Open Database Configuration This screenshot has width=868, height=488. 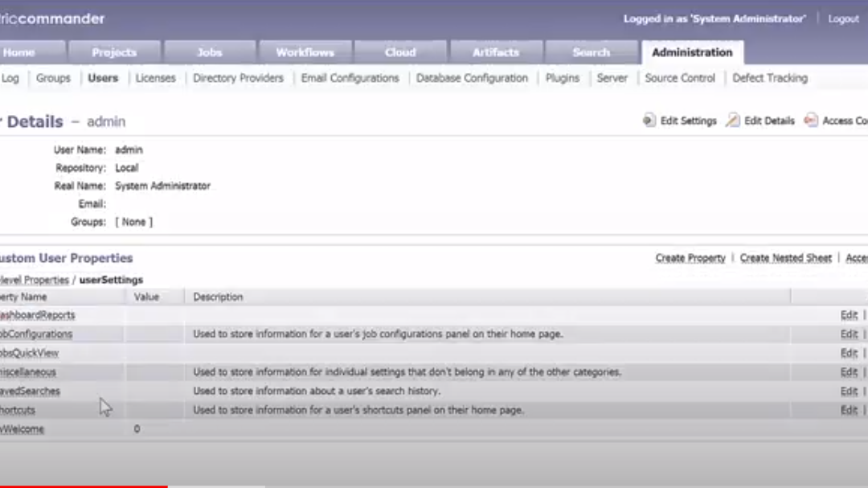pos(473,78)
